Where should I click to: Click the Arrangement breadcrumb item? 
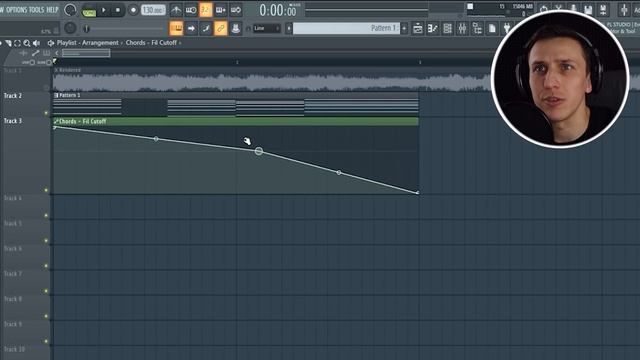click(x=100, y=42)
